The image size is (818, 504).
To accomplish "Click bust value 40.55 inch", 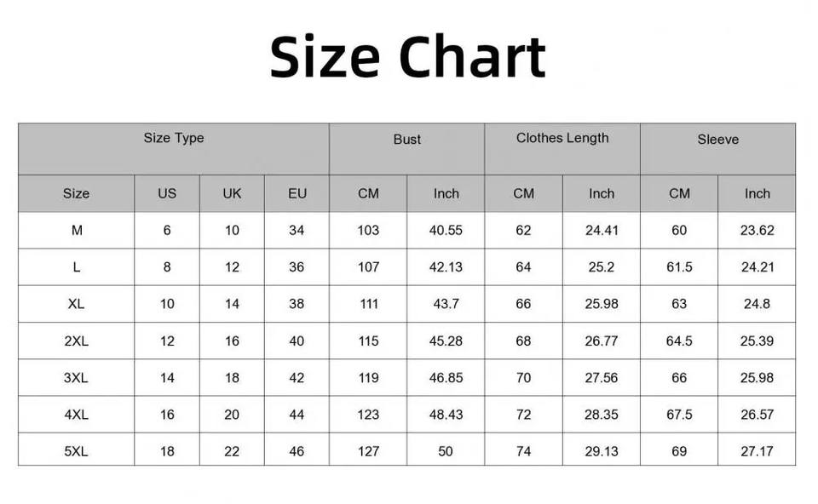I will (446, 230).
